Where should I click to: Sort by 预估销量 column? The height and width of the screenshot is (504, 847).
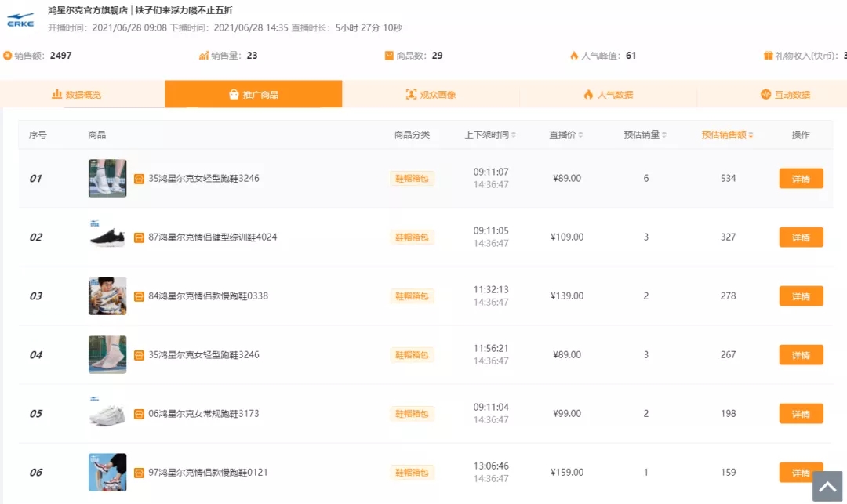(x=645, y=135)
